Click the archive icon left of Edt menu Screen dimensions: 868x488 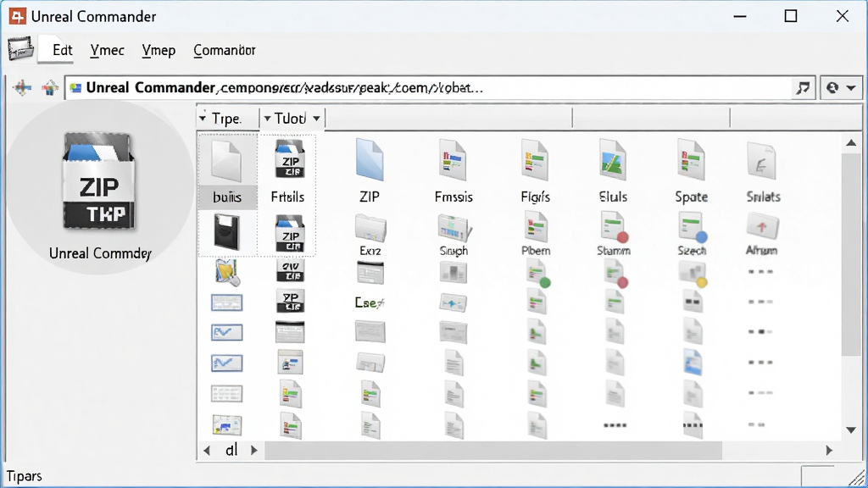(20, 48)
